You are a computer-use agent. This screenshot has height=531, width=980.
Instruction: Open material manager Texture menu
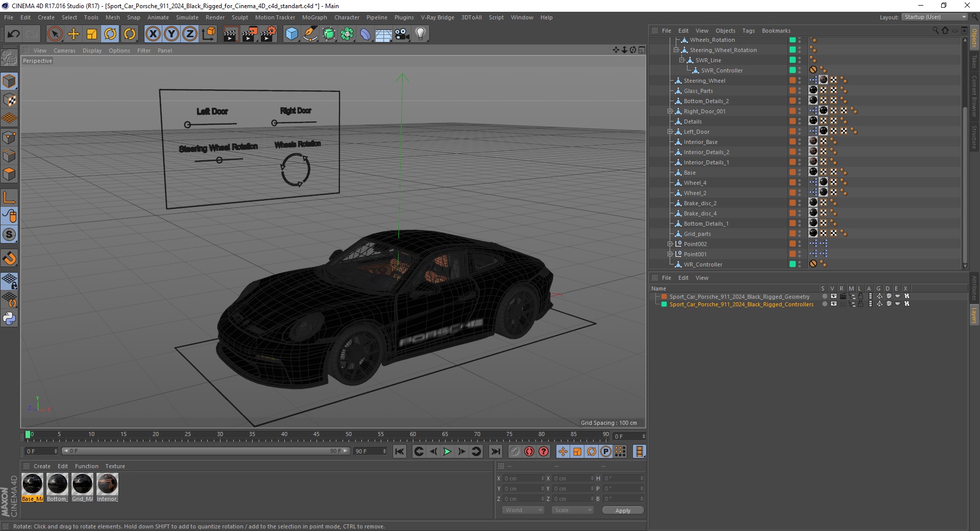115,466
